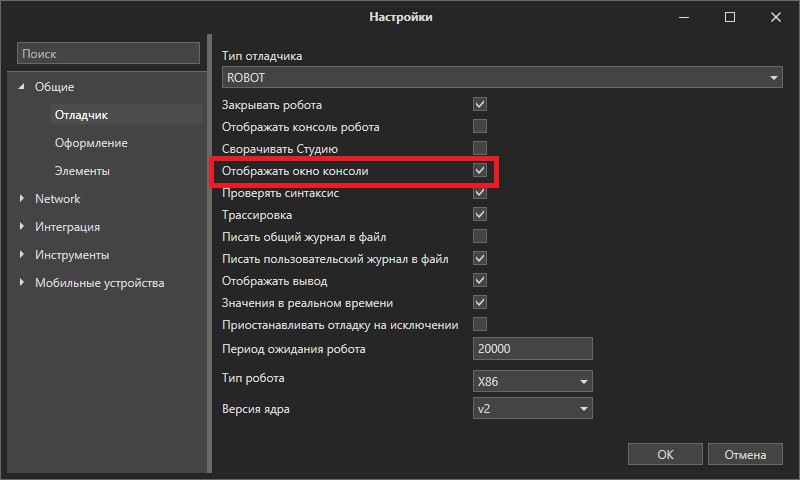This screenshot has width=800, height=480.
Task: Uncheck Отображать окно консоли option
Action: pyautogui.click(x=480, y=170)
